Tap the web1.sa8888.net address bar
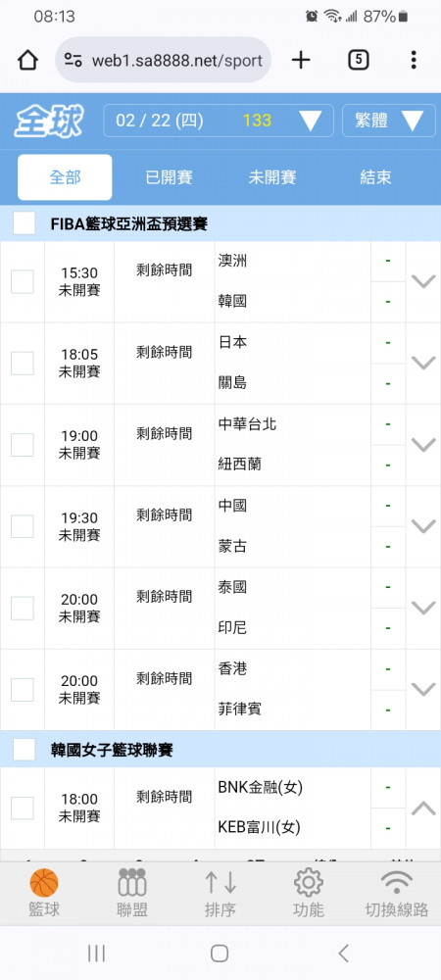Image resolution: width=441 pixels, height=980 pixels. [x=163, y=60]
